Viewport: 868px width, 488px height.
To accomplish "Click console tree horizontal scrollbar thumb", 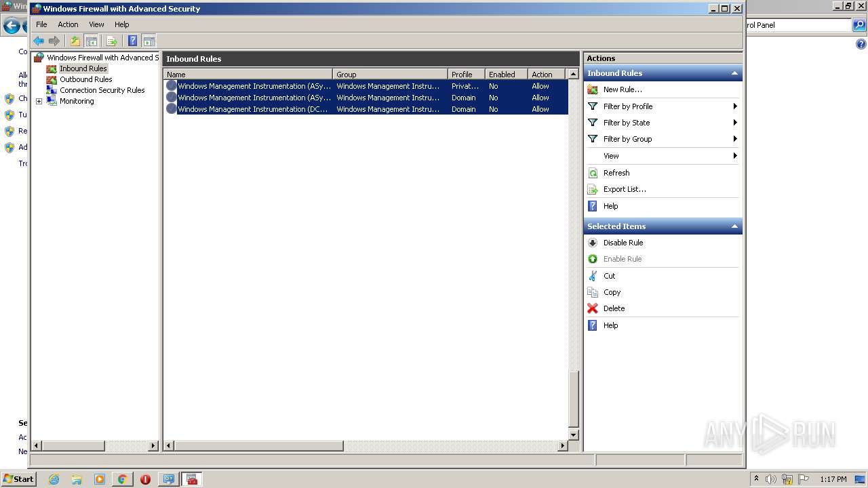I will pos(73,446).
